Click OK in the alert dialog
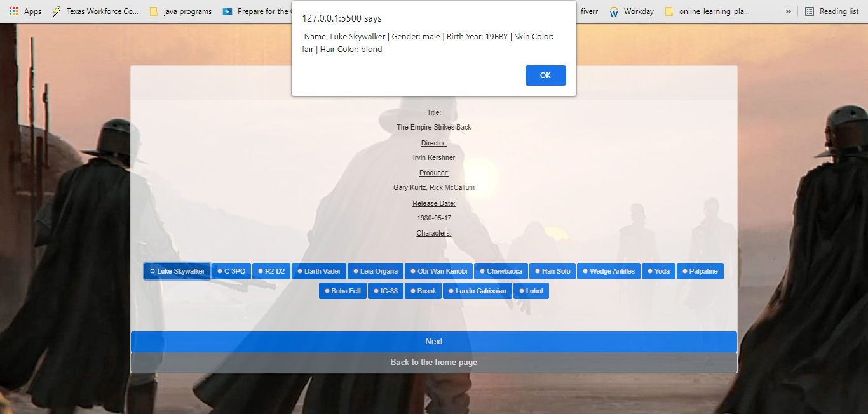This screenshot has height=414, width=868. 545,75
